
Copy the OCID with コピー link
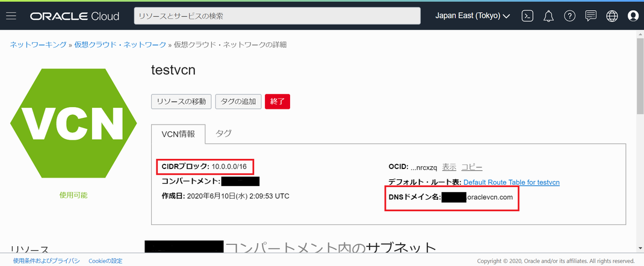point(472,167)
